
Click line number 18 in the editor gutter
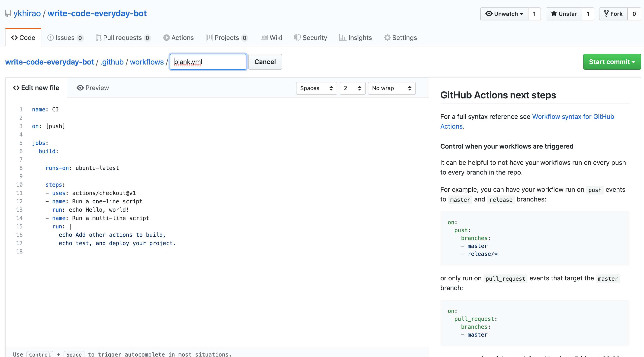(x=19, y=251)
